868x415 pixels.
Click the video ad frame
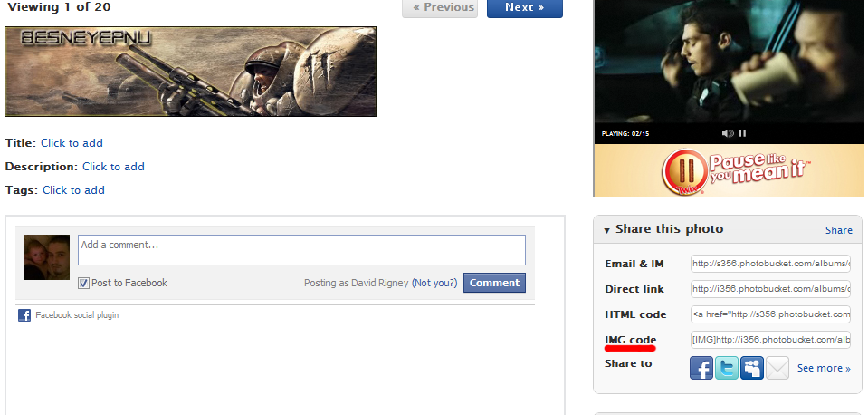(x=729, y=61)
